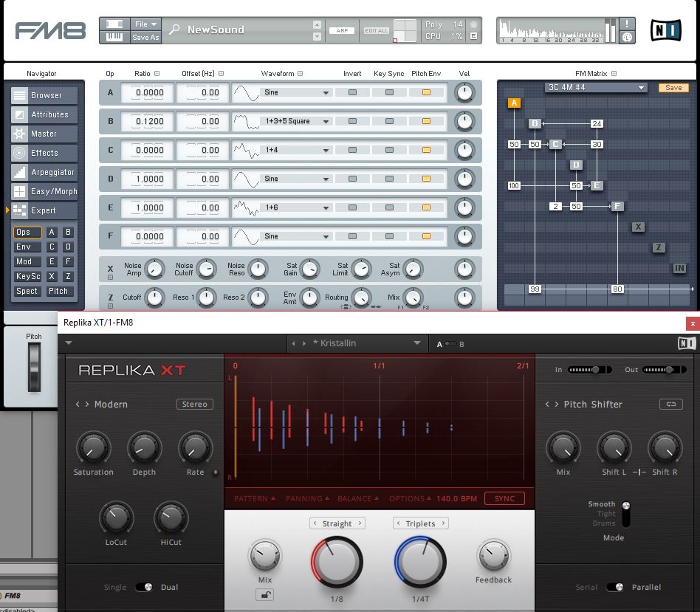
Task: Adjust the Replika In level slider
Action: coord(589,370)
